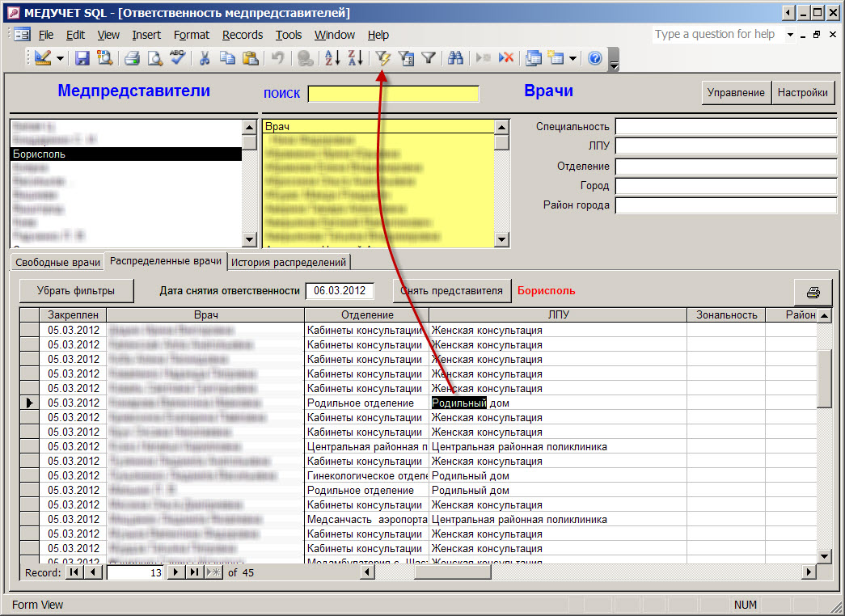The image size is (845, 616).
Task: Copy selection with the toolbar Copy icon
Action: (x=227, y=57)
